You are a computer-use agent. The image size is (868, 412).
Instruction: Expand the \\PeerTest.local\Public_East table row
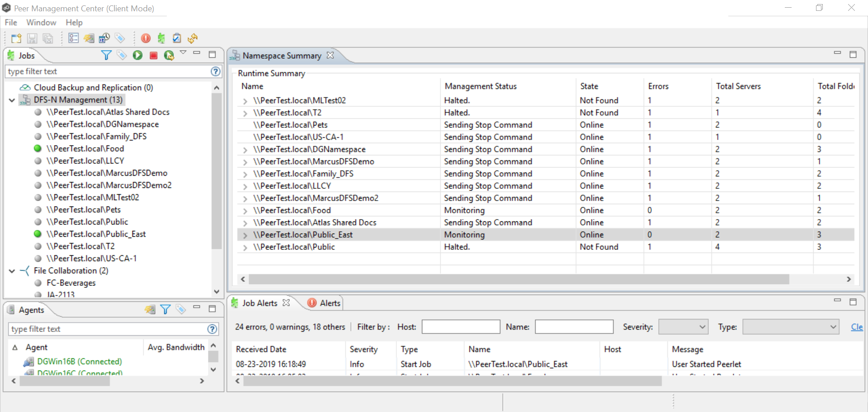245,235
